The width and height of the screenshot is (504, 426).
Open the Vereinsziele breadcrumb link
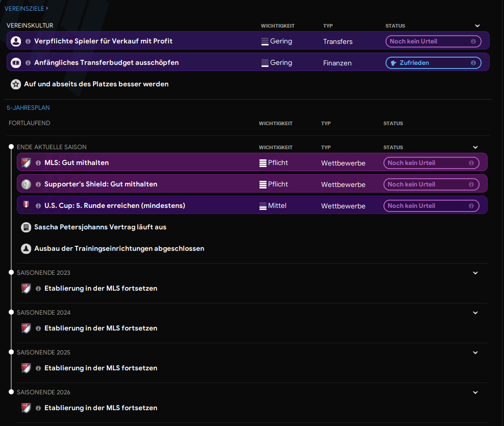[x=27, y=9]
